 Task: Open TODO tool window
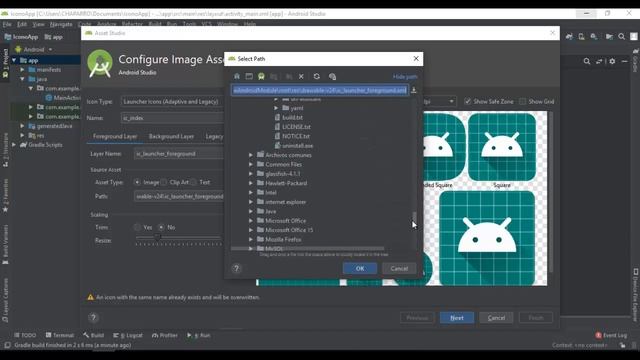[x=25, y=335]
